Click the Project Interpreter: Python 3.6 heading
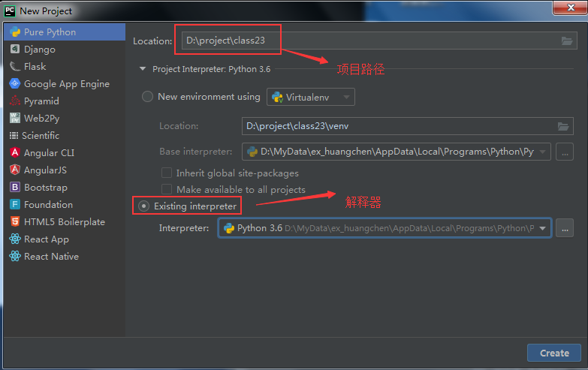The image size is (588, 370). point(212,69)
